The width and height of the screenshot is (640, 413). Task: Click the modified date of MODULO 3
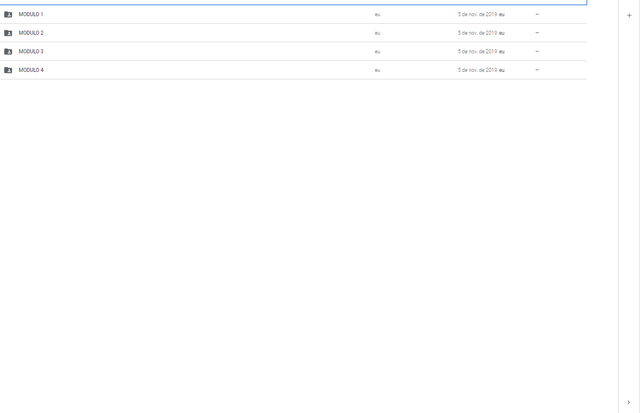[481, 51]
